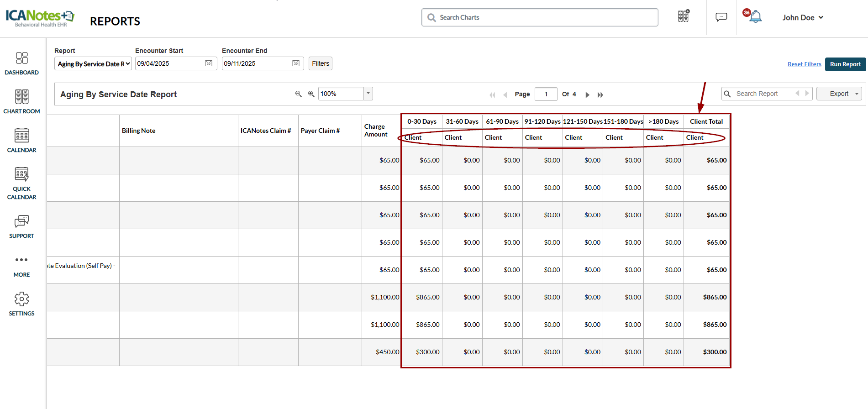
Task: Click the Encounter Start date field
Action: (x=176, y=63)
